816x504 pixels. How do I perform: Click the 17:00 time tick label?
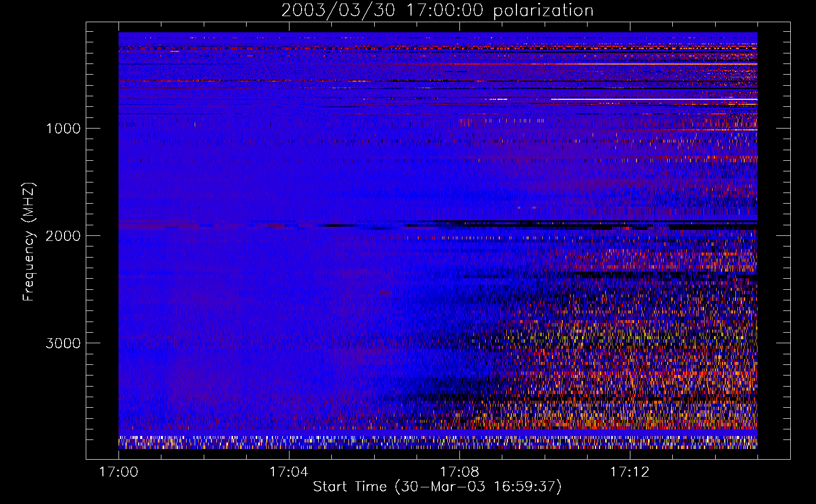(119, 472)
